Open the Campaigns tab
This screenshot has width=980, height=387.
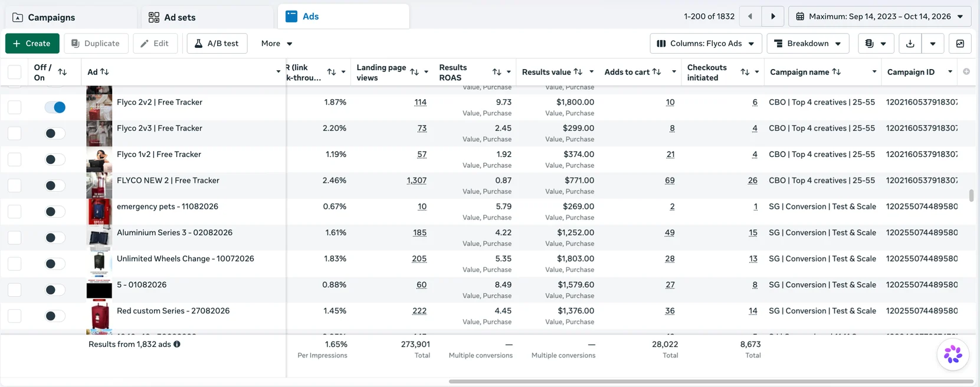[x=71, y=17]
